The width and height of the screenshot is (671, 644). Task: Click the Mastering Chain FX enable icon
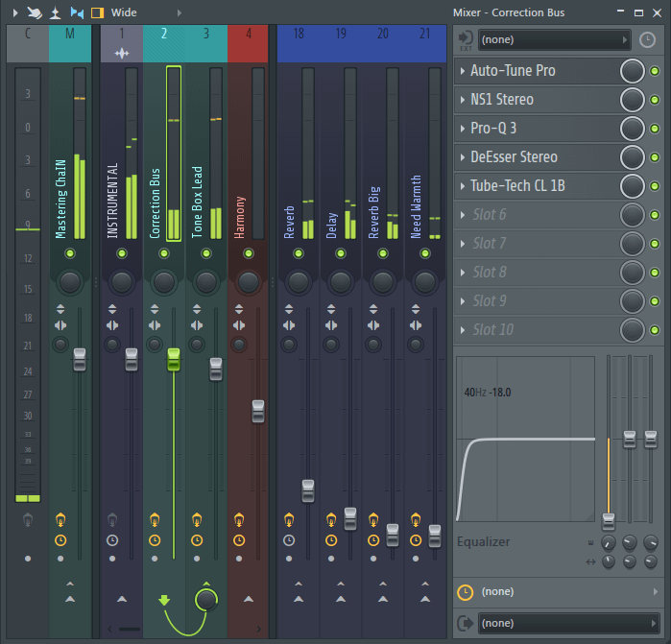coord(60,520)
